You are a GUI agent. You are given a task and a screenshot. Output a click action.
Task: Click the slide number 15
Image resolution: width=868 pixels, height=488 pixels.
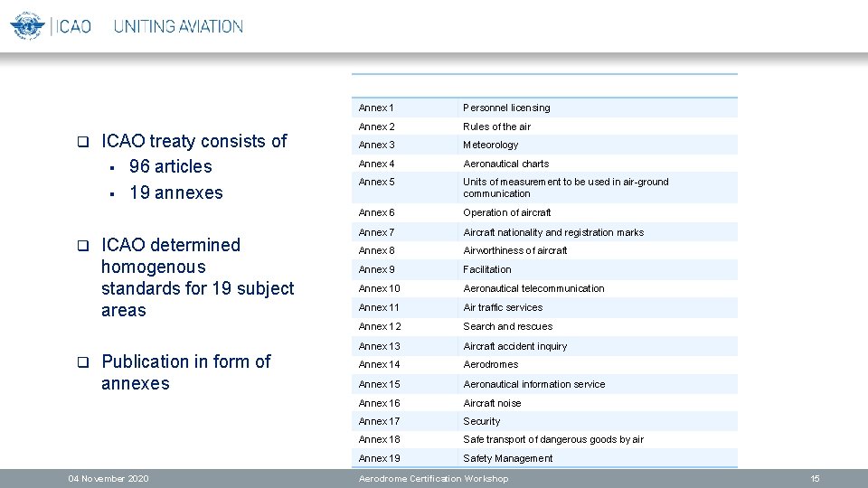(x=815, y=479)
